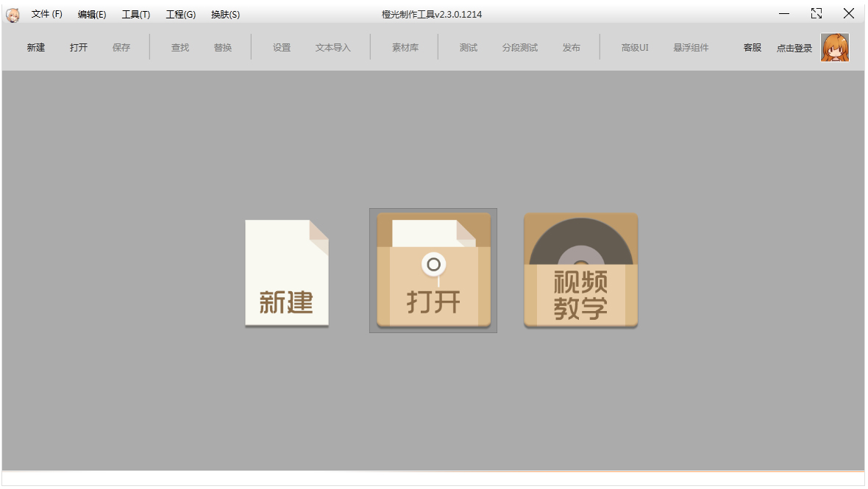868x489 pixels.
Task: Click the 客服 customer service button
Action: [753, 48]
